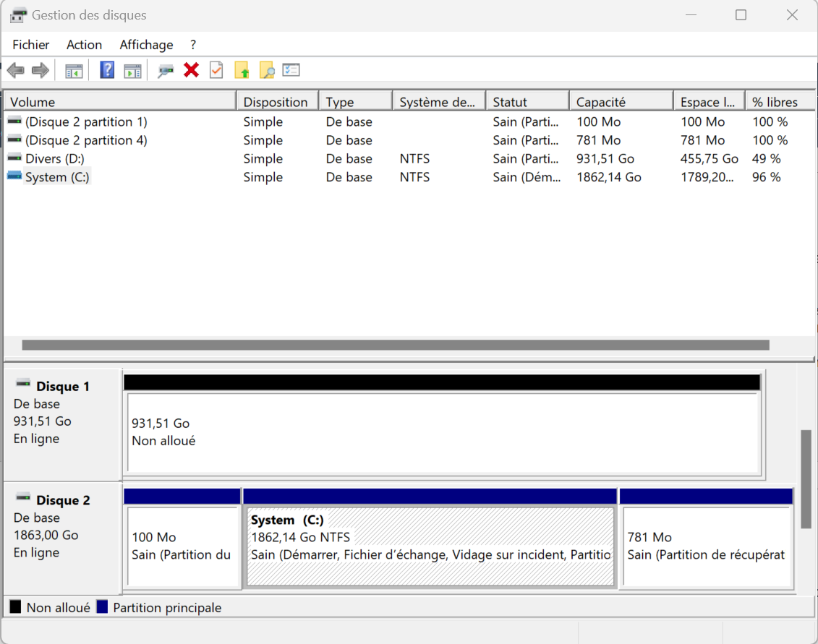818x644 pixels.
Task: Click the folder with magnifying glass icon
Action: coord(267,70)
